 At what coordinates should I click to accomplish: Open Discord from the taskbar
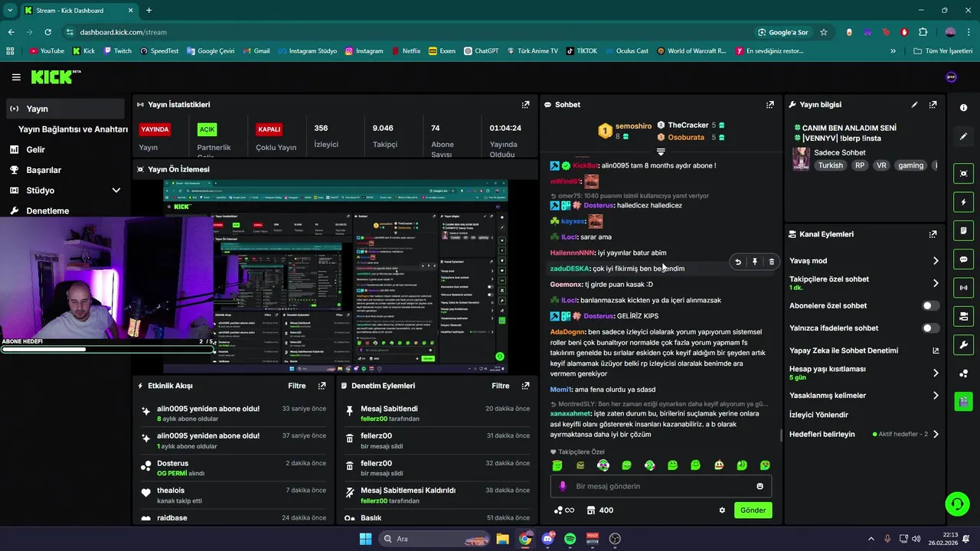click(547, 539)
